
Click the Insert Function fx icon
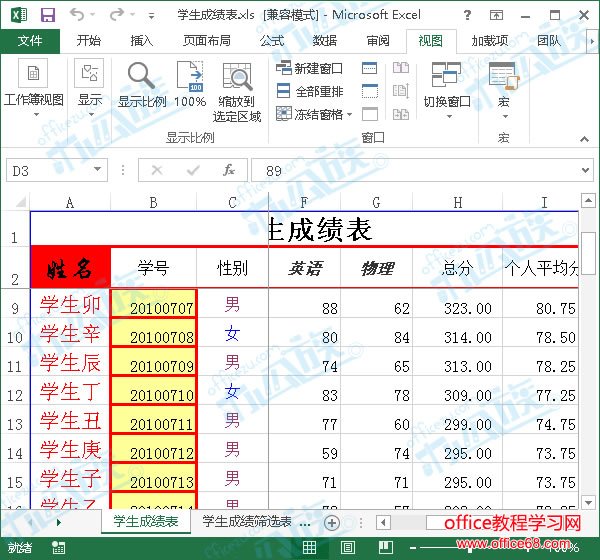pos(229,170)
